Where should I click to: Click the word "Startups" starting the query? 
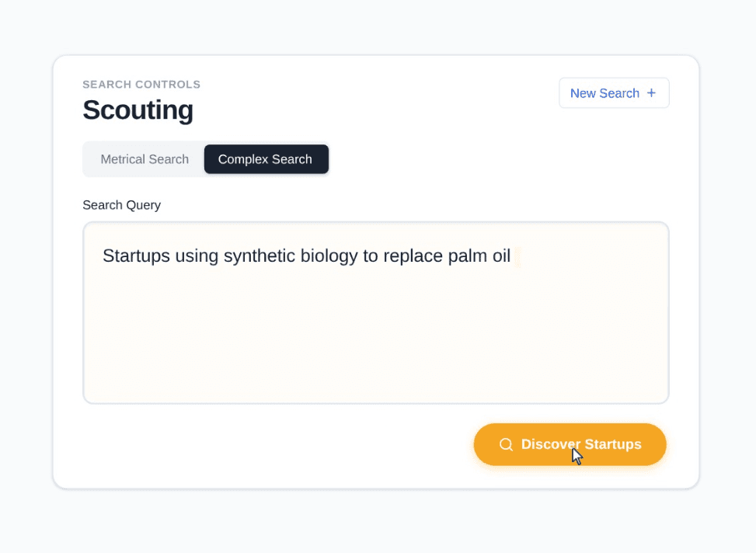(135, 256)
